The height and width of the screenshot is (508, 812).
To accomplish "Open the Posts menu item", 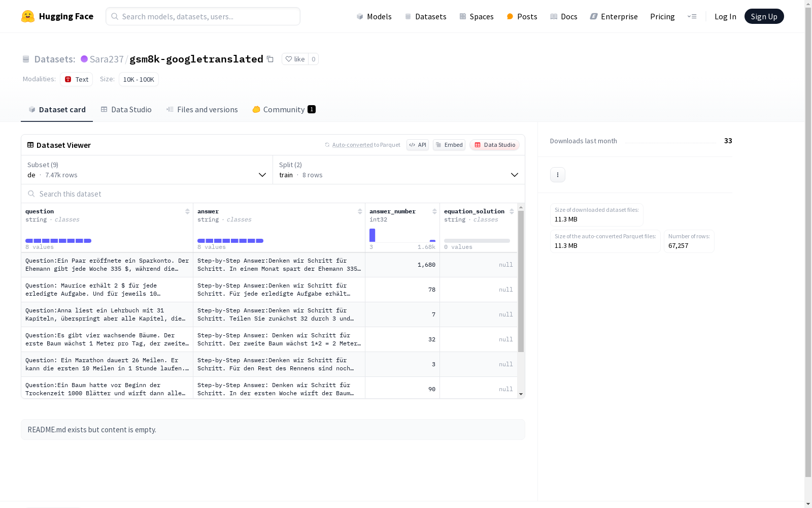I will coord(522,16).
